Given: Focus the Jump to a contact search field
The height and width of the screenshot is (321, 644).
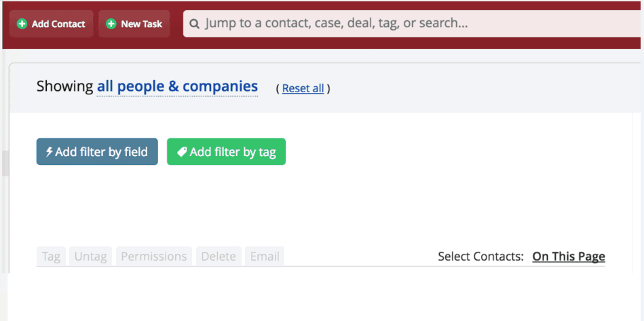Looking at the screenshot, I should pyautogui.click(x=411, y=24).
